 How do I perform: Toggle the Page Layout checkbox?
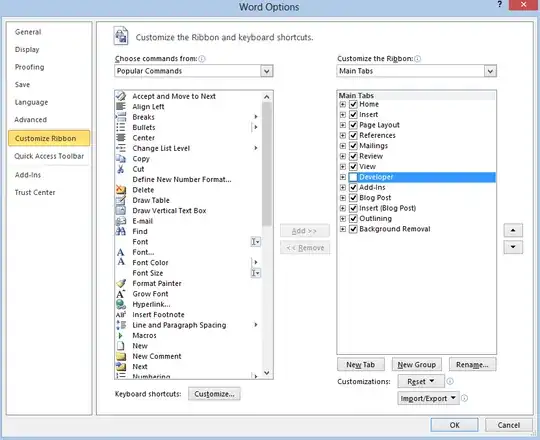[x=353, y=125]
